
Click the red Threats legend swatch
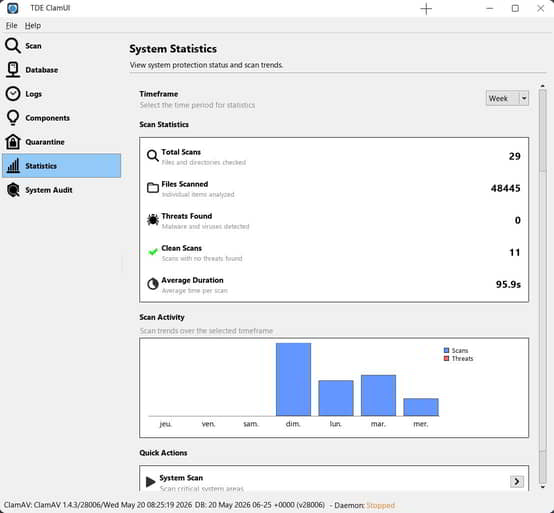tap(446, 358)
